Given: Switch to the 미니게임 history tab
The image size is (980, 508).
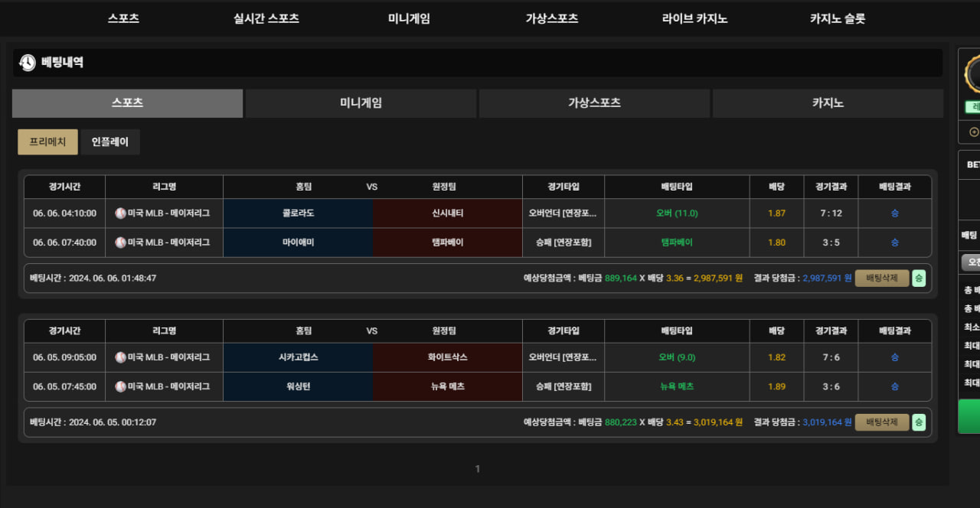Looking at the screenshot, I should 361,103.
